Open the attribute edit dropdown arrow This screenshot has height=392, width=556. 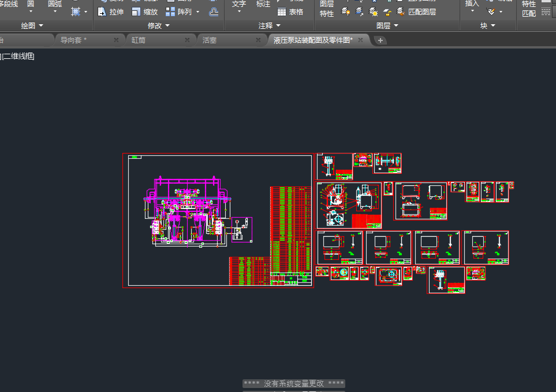[x=501, y=12]
